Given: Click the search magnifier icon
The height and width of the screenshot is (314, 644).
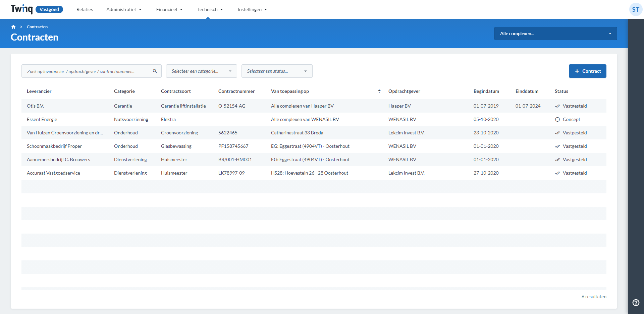Looking at the screenshot, I should (155, 71).
